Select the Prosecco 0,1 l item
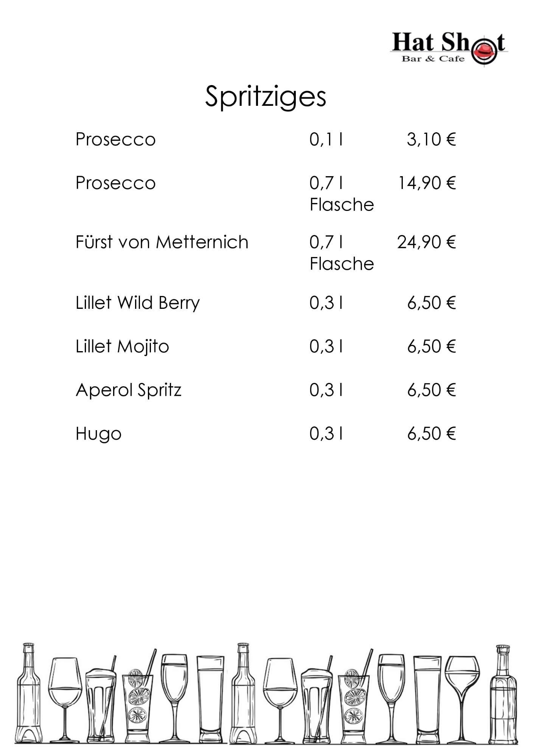The image size is (533, 756). pos(116,139)
